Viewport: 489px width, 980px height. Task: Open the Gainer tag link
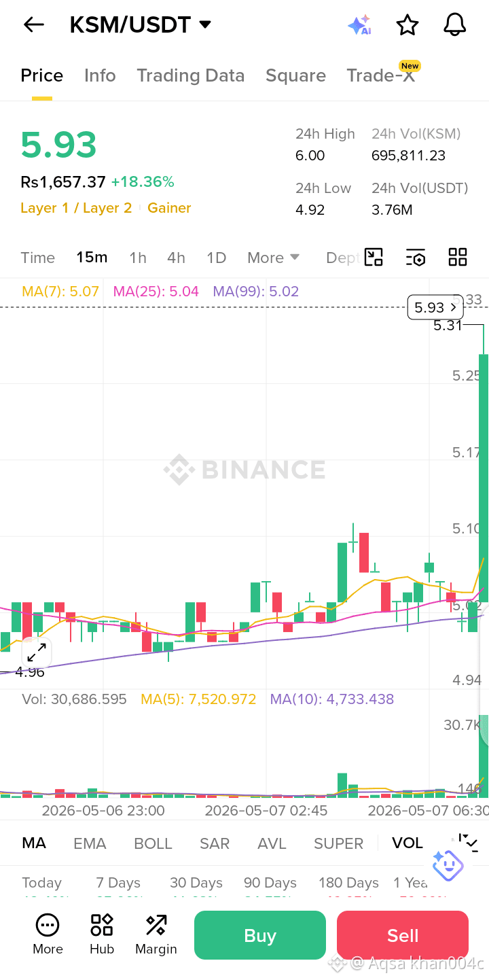pyautogui.click(x=169, y=208)
